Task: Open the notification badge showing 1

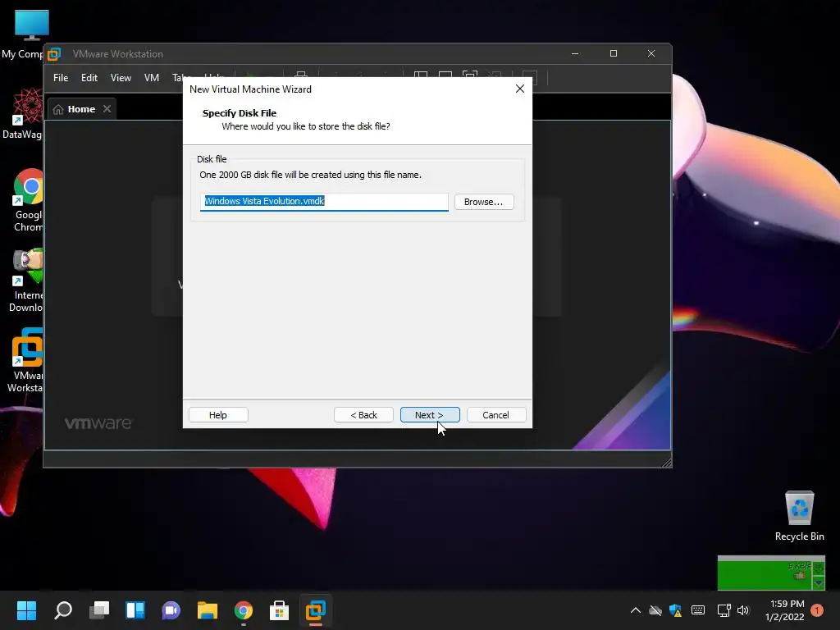Action: (817, 610)
